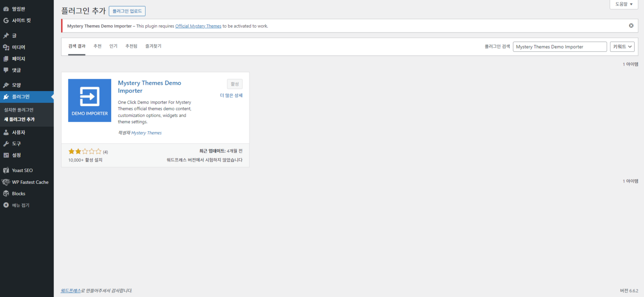
Task: Click the 모양 paintbrush icon
Action: click(x=6, y=85)
